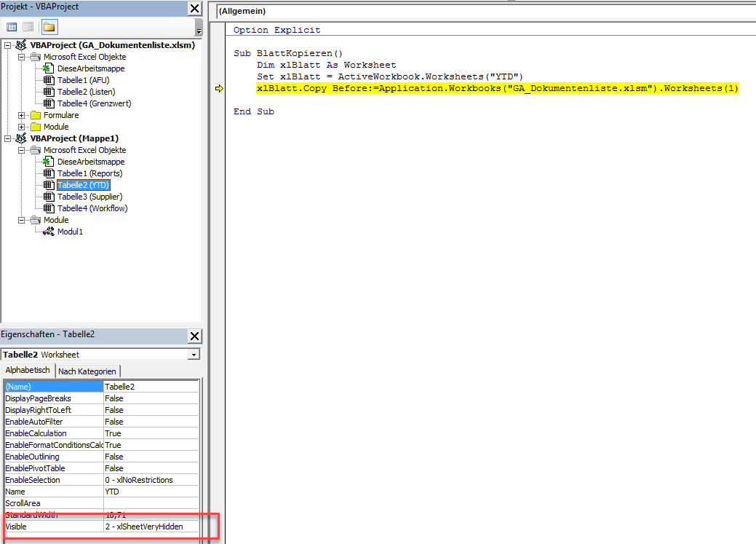
Task: Open the Tabelle2 Worksheet object dropdown
Action: tap(193, 355)
